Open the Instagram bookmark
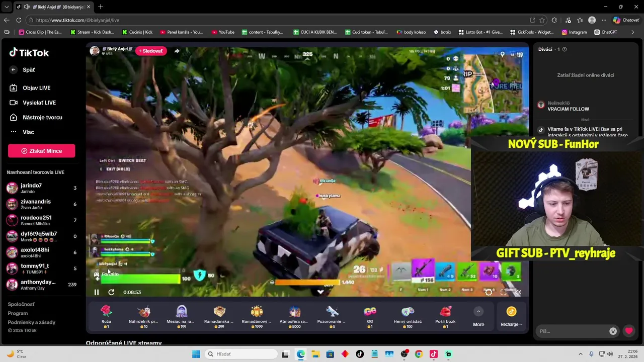This screenshot has height=362, width=644. point(574,32)
